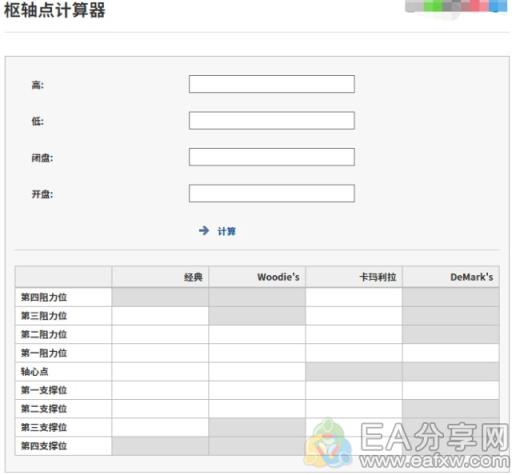Click the arrow icon beside 计算

point(204,230)
